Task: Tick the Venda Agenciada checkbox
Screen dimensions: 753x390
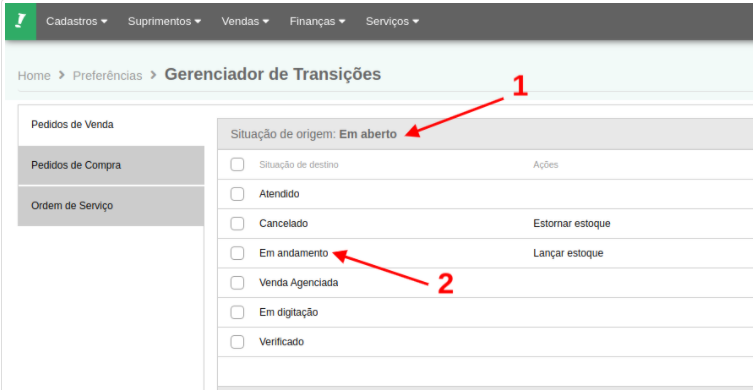Action: click(237, 283)
